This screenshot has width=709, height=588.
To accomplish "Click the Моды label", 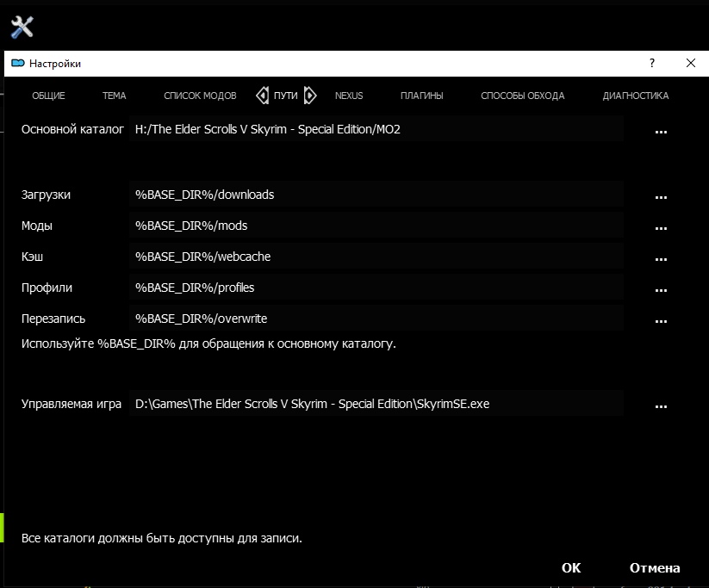I will click(x=37, y=226).
